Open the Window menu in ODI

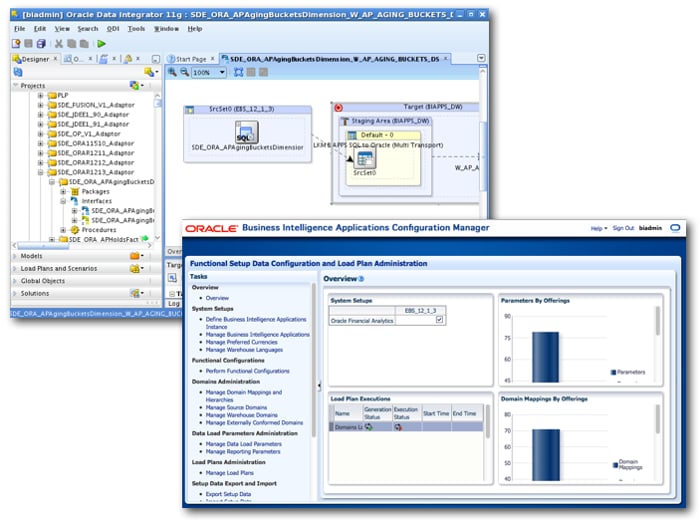click(x=166, y=29)
